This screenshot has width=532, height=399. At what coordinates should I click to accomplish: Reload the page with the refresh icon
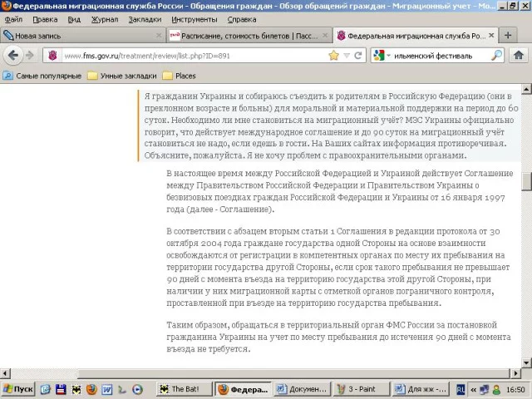click(358, 56)
